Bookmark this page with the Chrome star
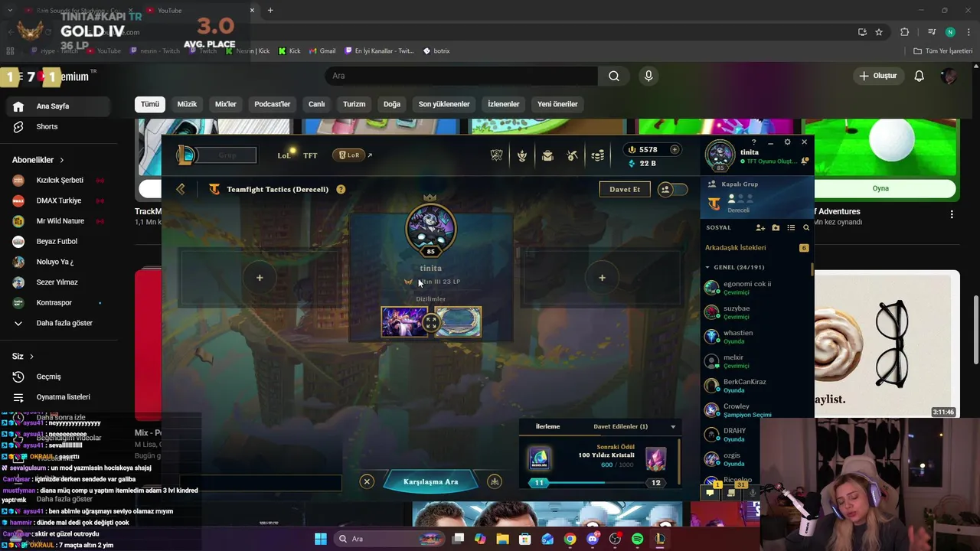 (x=879, y=32)
